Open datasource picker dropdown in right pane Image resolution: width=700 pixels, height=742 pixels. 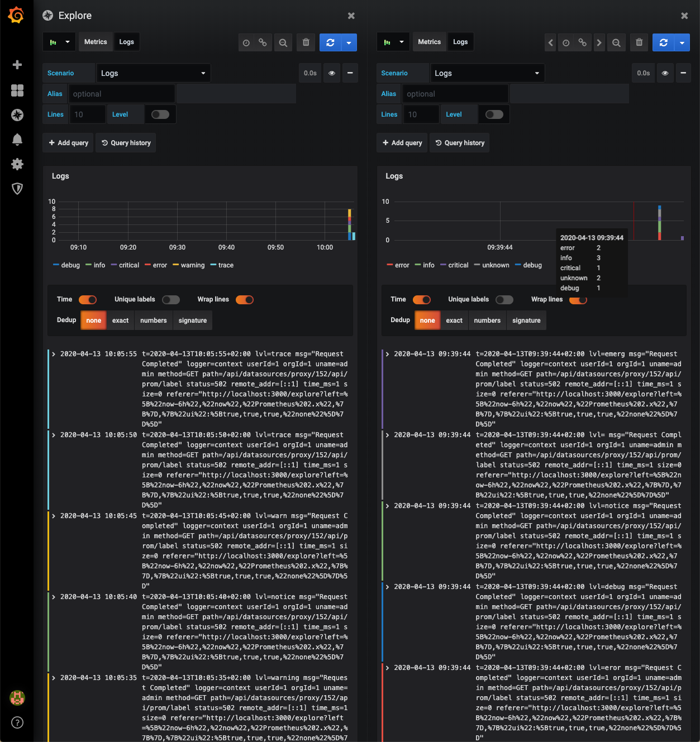point(393,42)
